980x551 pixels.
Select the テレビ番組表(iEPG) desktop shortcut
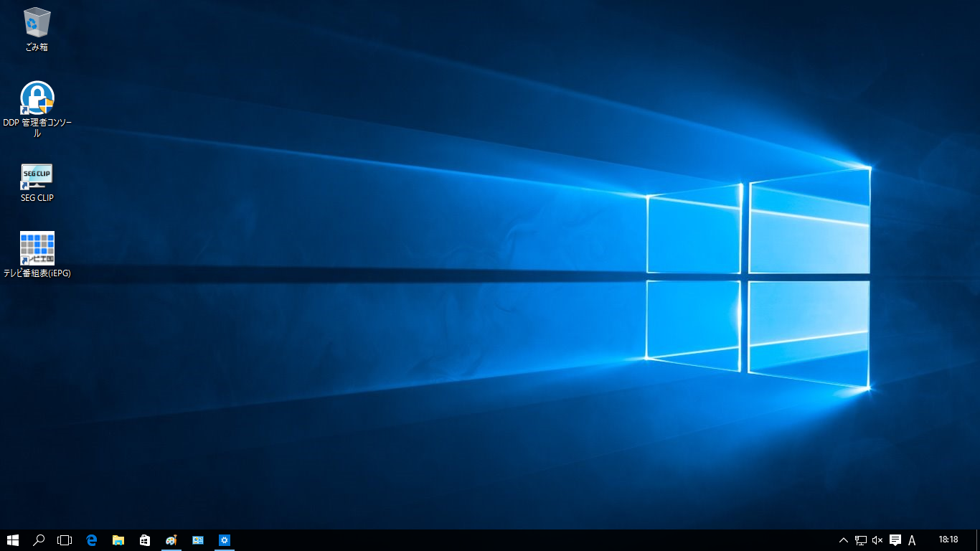click(x=37, y=254)
